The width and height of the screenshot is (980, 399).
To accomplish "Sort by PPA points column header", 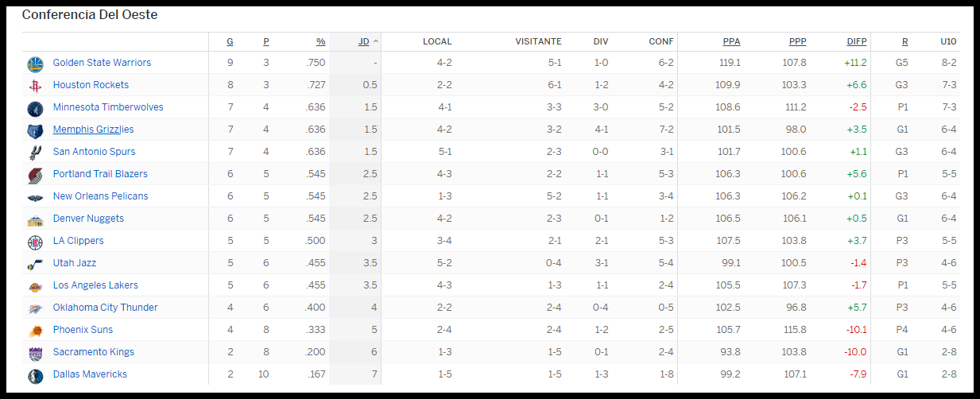I will [731, 41].
